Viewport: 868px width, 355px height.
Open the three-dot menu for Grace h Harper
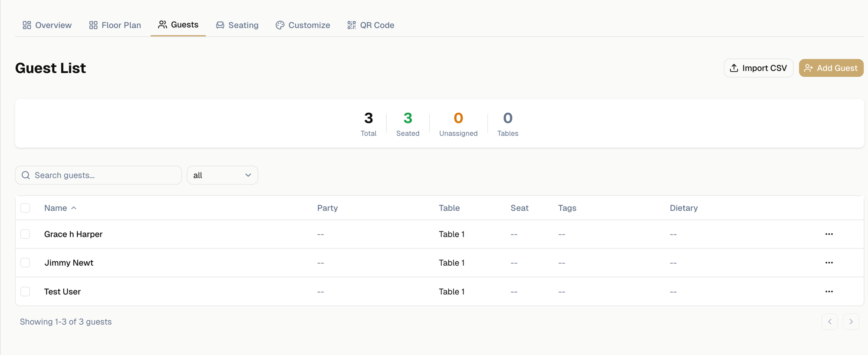pyautogui.click(x=829, y=234)
